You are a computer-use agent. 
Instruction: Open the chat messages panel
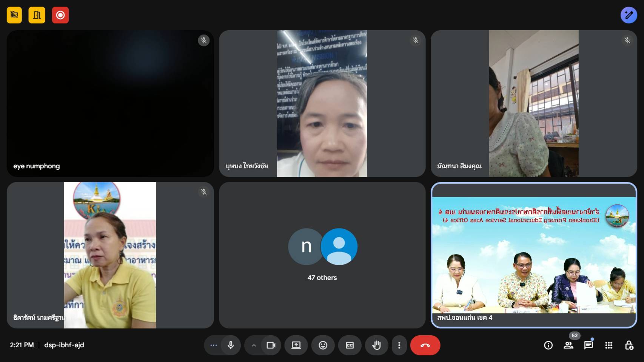pyautogui.click(x=588, y=345)
